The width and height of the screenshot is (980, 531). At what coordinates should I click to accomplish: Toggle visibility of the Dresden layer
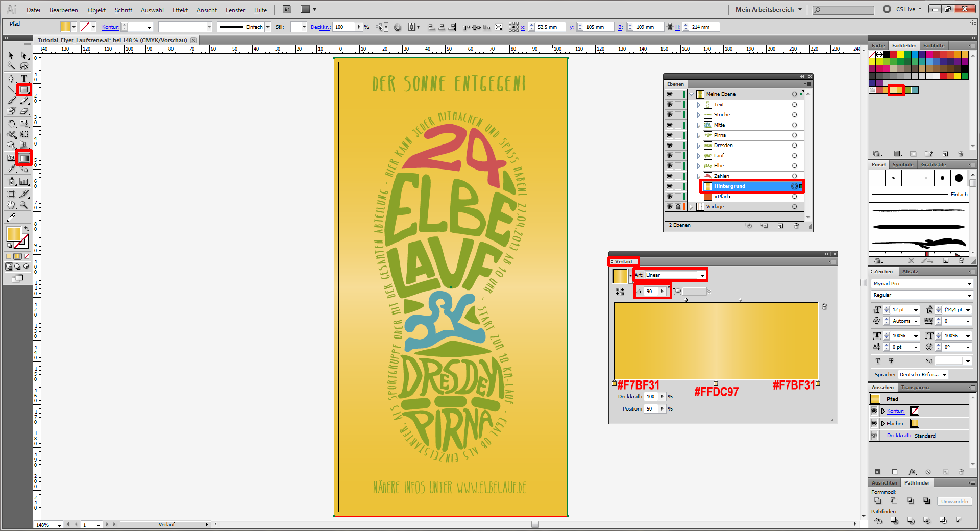(x=669, y=146)
